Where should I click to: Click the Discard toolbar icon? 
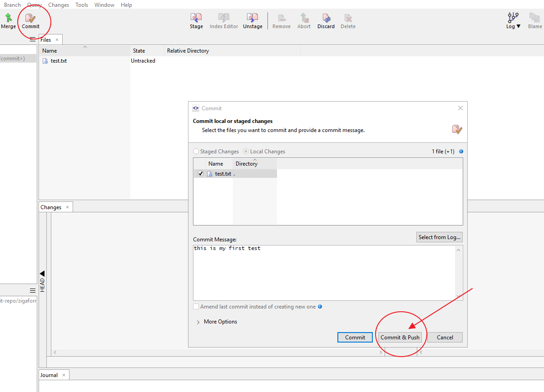pos(326,20)
